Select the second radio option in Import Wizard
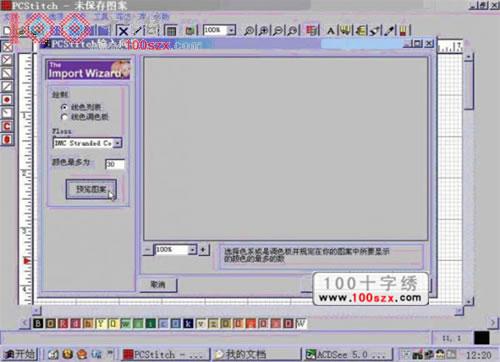 pyautogui.click(x=64, y=117)
